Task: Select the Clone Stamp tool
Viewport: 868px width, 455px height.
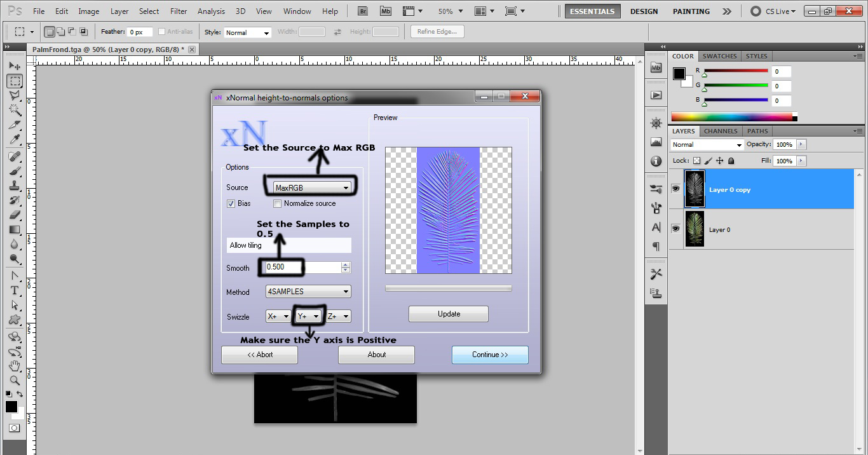Action: tap(15, 186)
